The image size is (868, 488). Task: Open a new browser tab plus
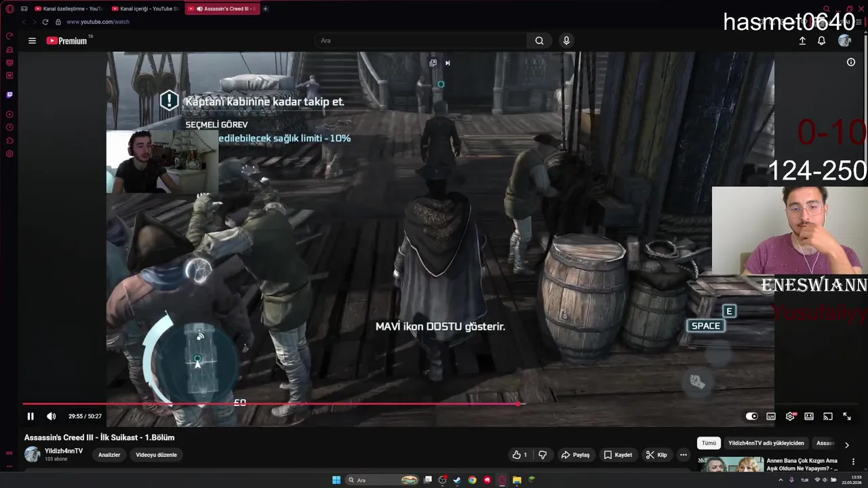coord(265,9)
